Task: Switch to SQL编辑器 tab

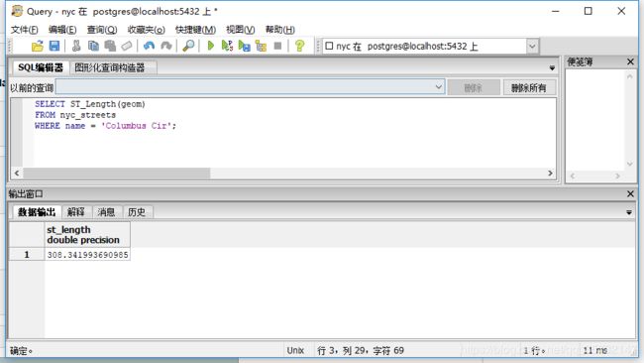Action: [x=41, y=67]
